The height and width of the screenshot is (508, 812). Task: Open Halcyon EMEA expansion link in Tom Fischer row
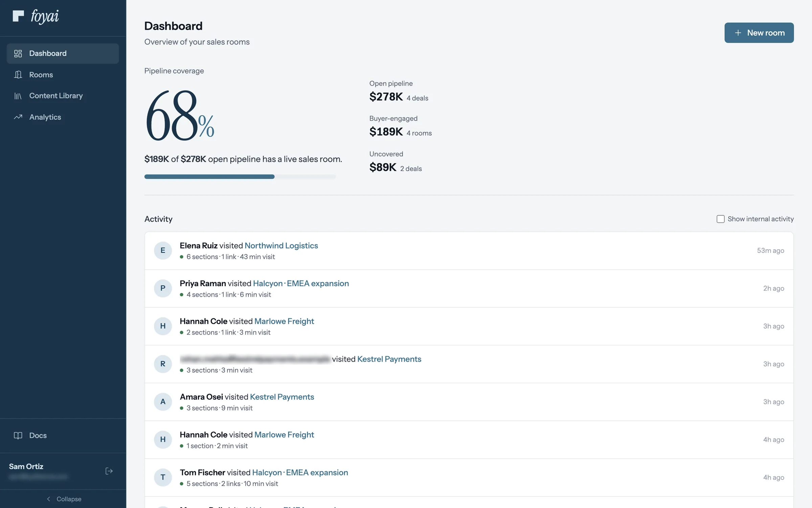(x=300, y=472)
